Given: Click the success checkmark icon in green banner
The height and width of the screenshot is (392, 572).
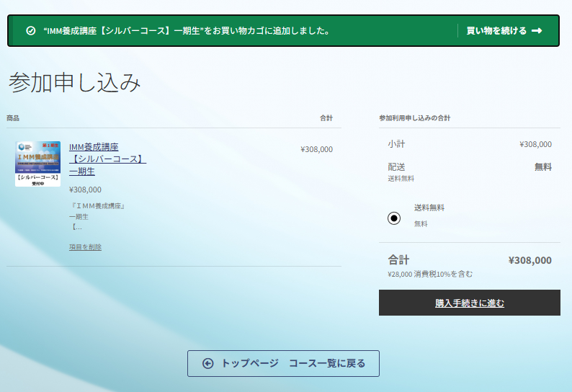Looking at the screenshot, I should click(30, 31).
